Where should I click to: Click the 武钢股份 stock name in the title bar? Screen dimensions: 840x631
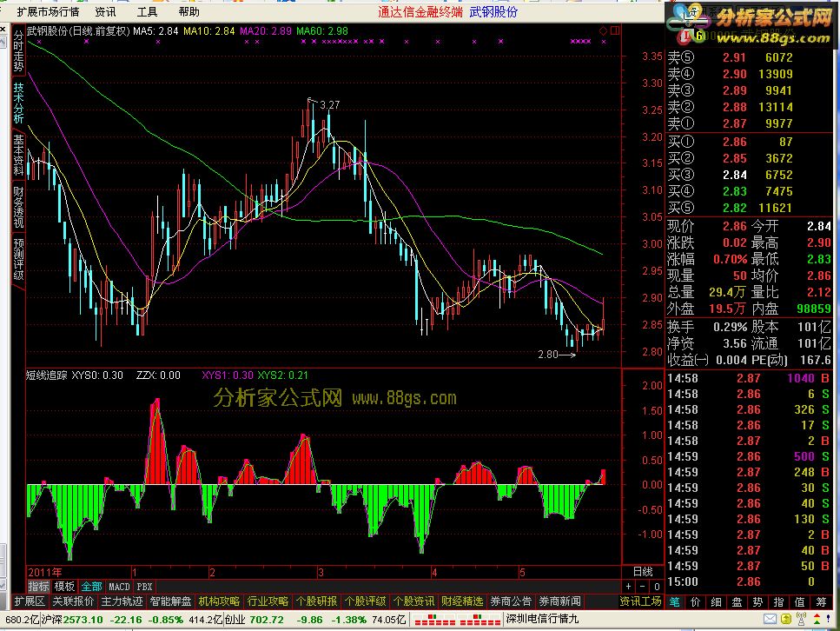point(493,12)
